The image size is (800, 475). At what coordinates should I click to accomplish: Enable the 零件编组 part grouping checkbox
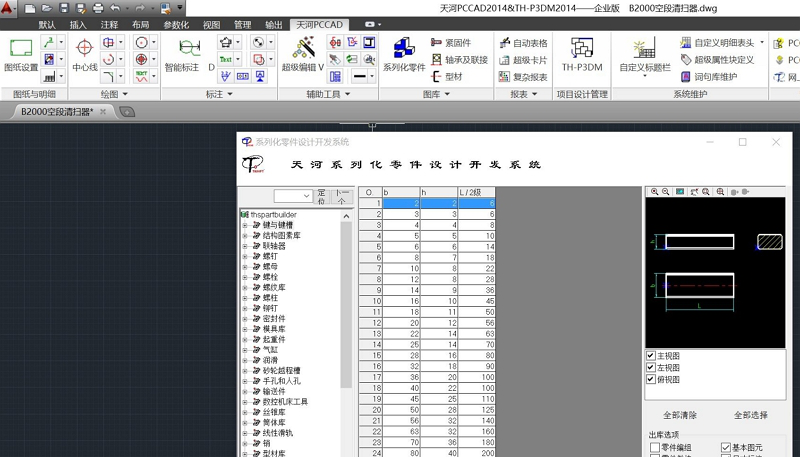pyautogui.click(x=655, y=447)
